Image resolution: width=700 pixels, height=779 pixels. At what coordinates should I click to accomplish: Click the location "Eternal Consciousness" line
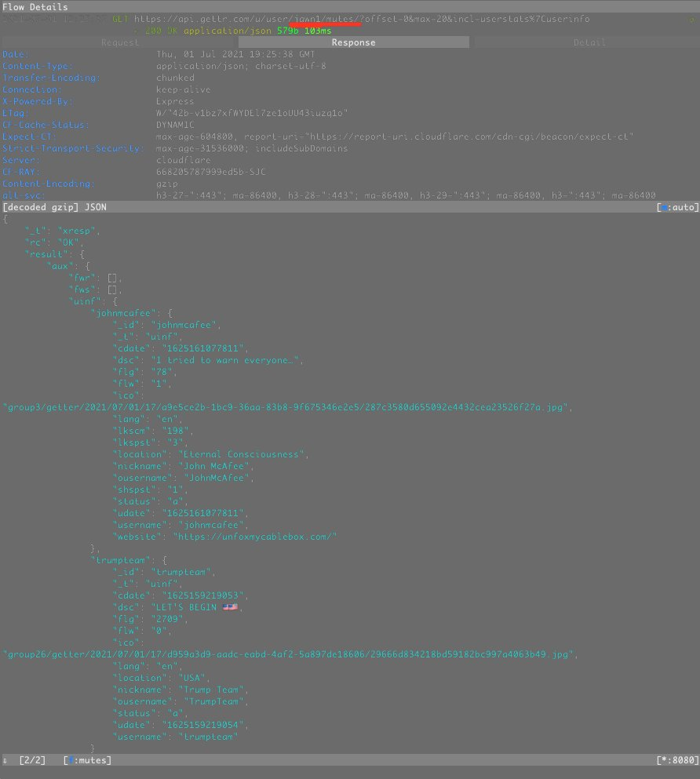pyautogui.click(x=210, y=454)
